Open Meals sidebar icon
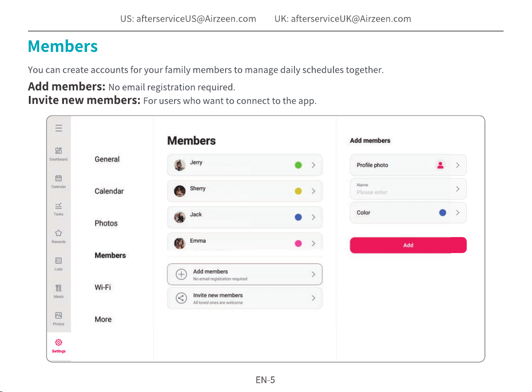This screenshot has width=532, height=392. (58, 291)
